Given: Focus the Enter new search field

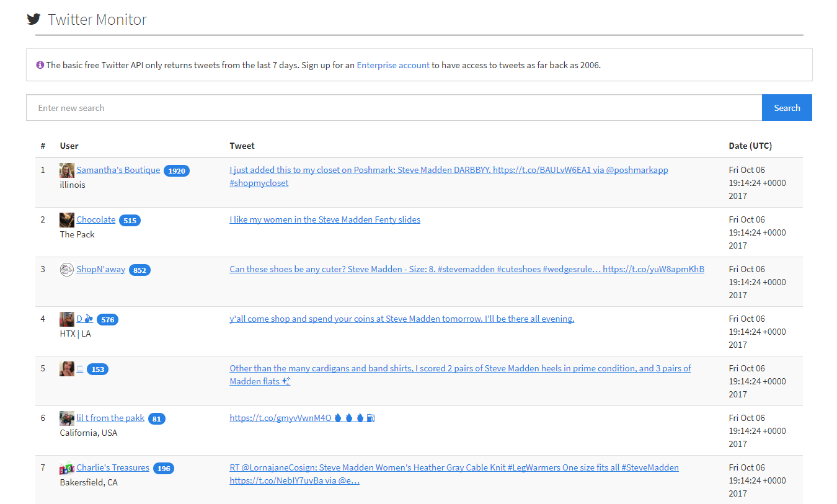Looking at the screenshot, I should pos(394,108).
